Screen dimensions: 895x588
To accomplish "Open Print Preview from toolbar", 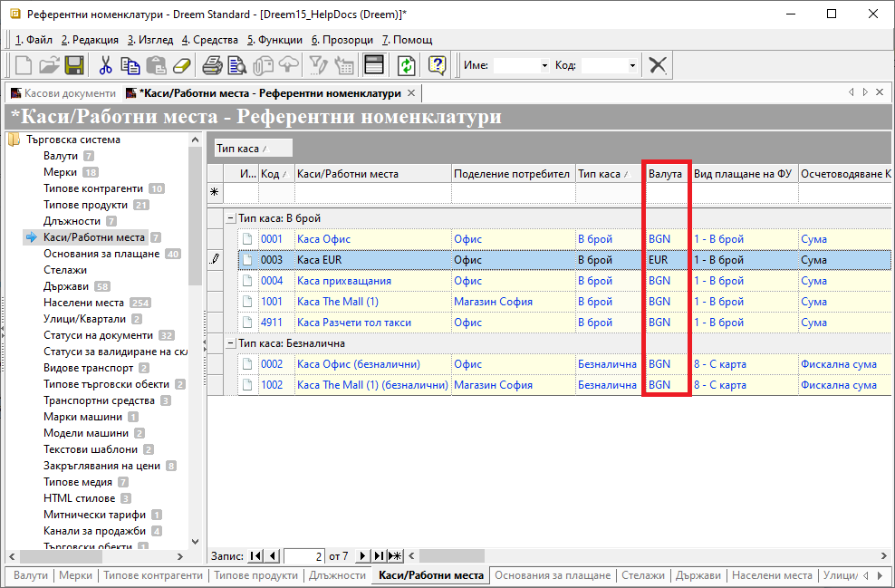I will click(237, 65).
